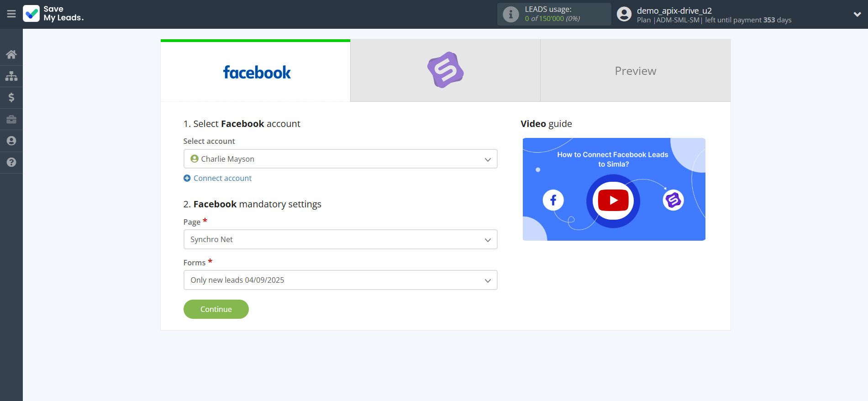Open the profile icon in sidebar
This screenshot has width=868, height=401.
tap(11, 141)
